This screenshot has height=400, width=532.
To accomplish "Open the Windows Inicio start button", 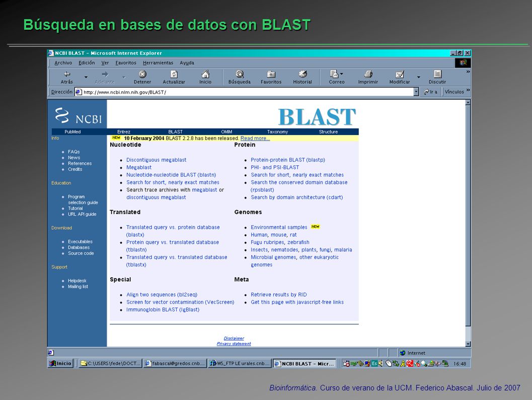I will [x=61, y=364].
